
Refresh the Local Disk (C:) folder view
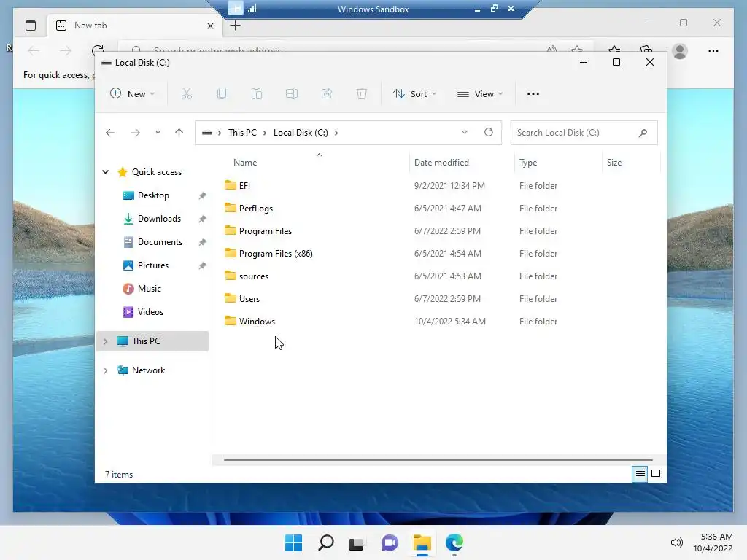tap(489, 133)
